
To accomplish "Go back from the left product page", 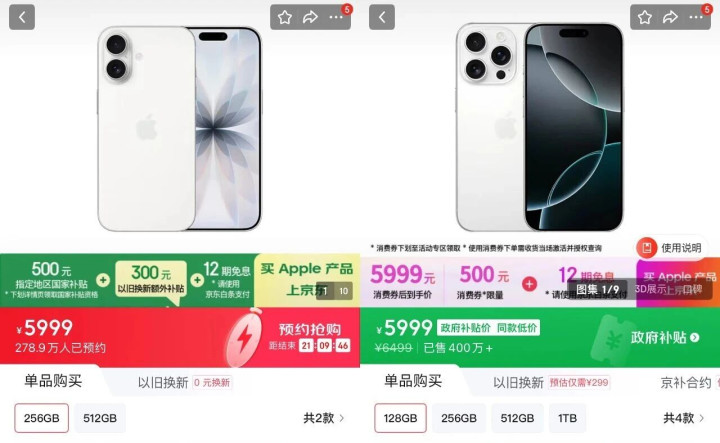I will click(22, 17).
